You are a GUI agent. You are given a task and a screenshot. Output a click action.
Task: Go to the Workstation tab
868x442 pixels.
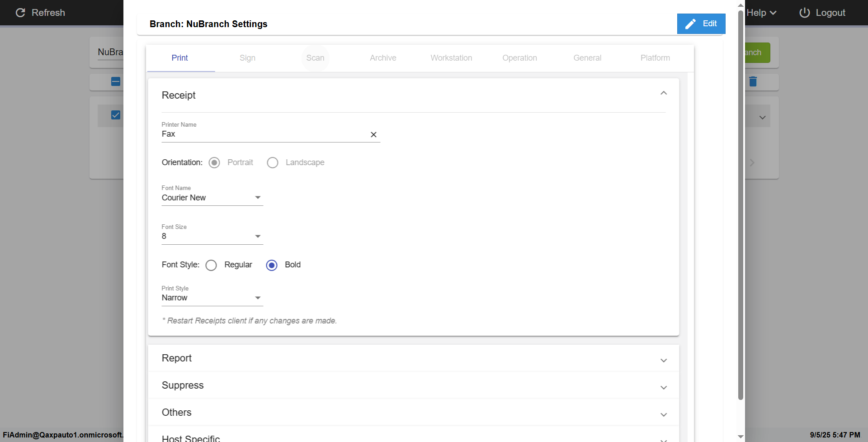click(451, 58)
